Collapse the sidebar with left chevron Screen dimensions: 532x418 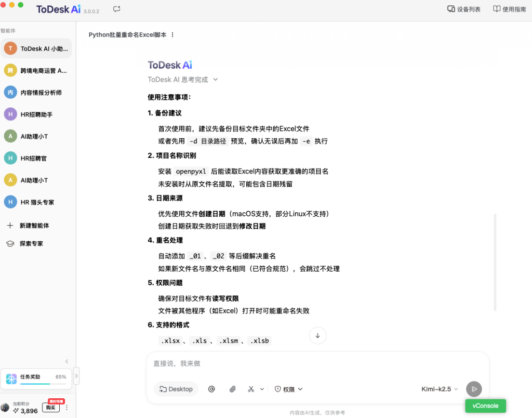tap(67, 361)
